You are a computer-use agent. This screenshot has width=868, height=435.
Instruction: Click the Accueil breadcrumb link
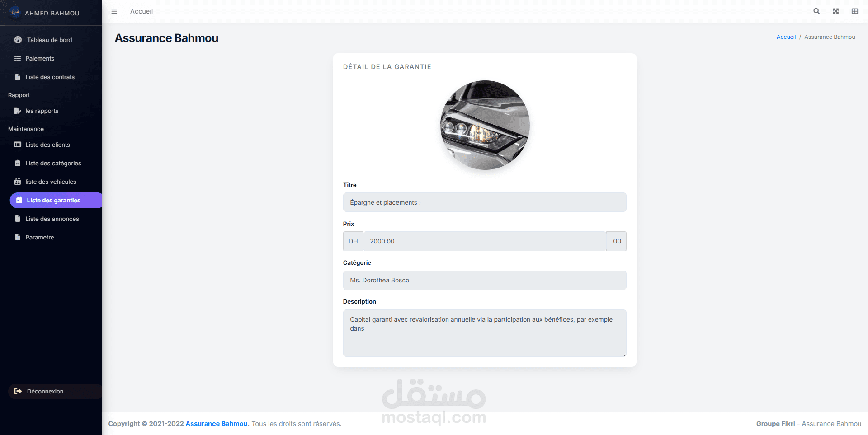pos(786,37)
